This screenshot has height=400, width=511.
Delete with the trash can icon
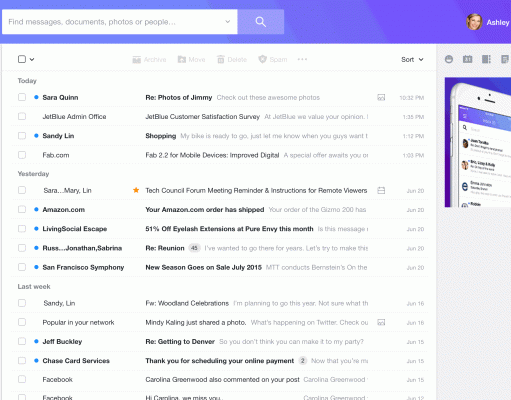221,59
